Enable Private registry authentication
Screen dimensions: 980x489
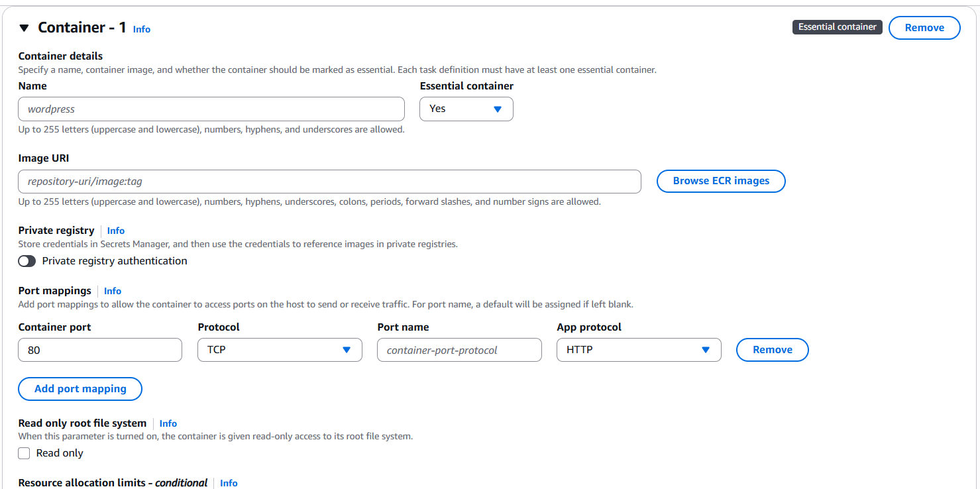27,261
